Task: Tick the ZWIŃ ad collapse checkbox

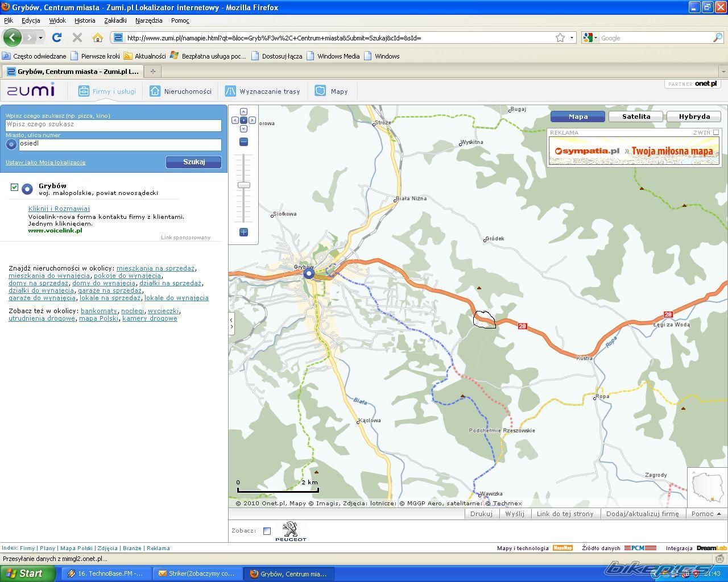Action: pos(716,132)
